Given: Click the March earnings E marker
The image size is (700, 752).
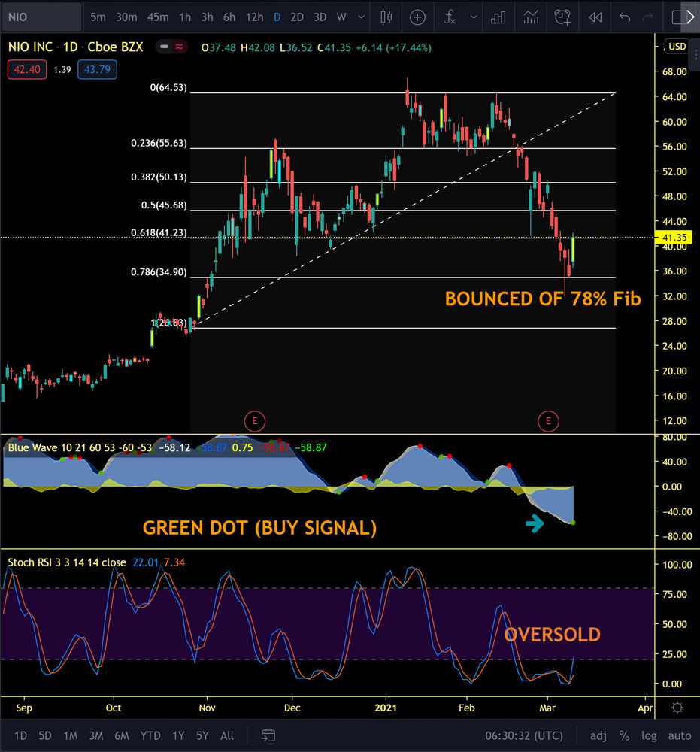Looking at the screenshot, I should 548,421.
